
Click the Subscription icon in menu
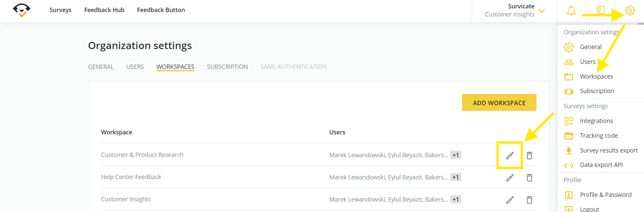569,91
